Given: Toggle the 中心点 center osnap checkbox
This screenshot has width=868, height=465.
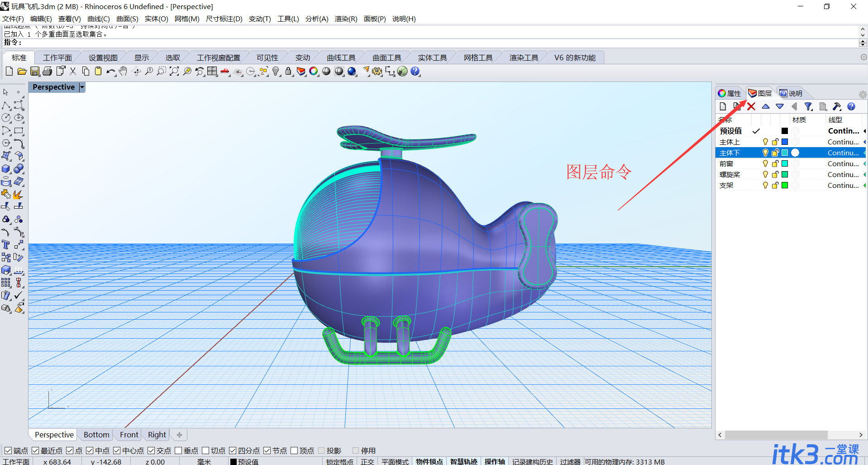Looking at the screenshot, I should click(117, 451).
